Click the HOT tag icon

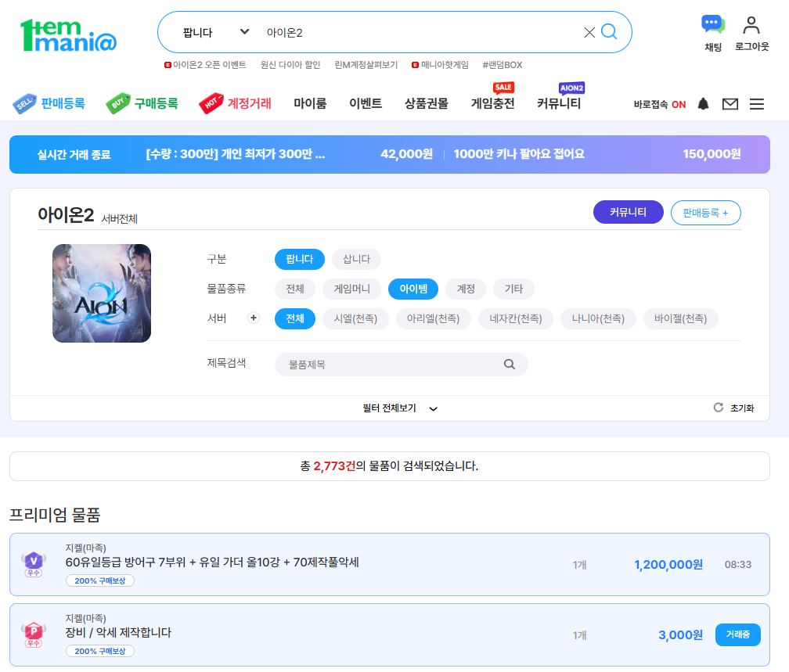tap(211, 103)
